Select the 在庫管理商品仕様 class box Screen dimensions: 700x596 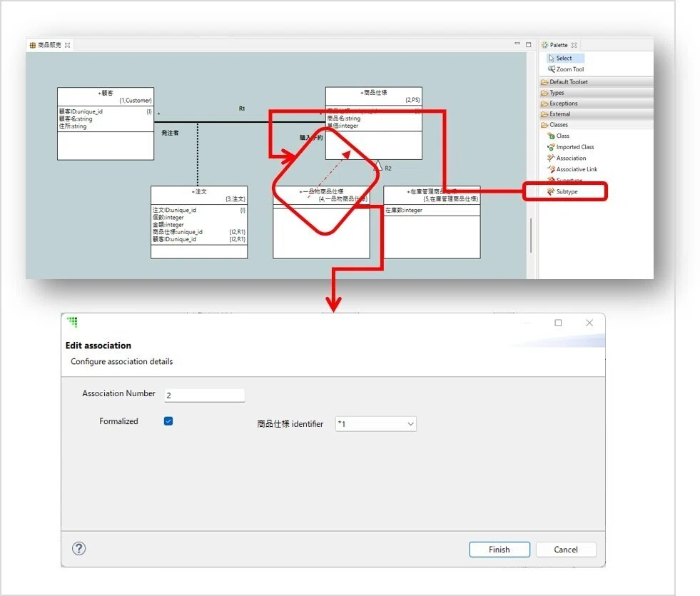(x=432, y=222)
